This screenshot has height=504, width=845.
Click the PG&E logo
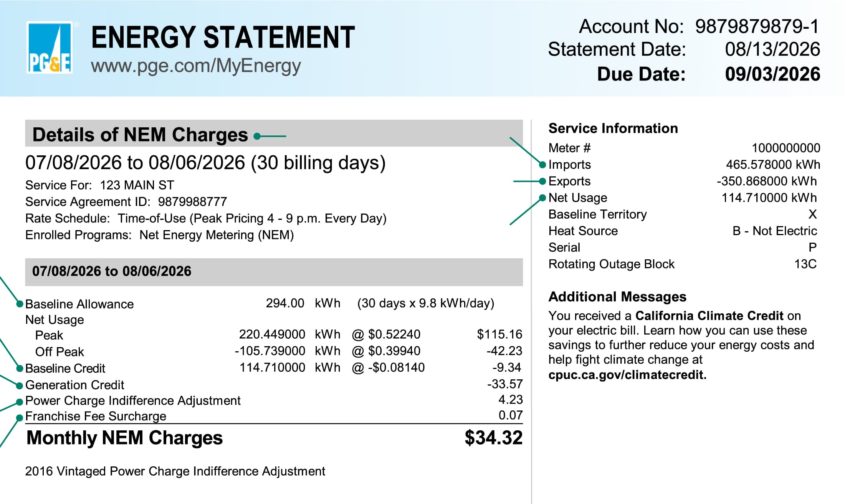pyautogui.click(x=50, y=47)
